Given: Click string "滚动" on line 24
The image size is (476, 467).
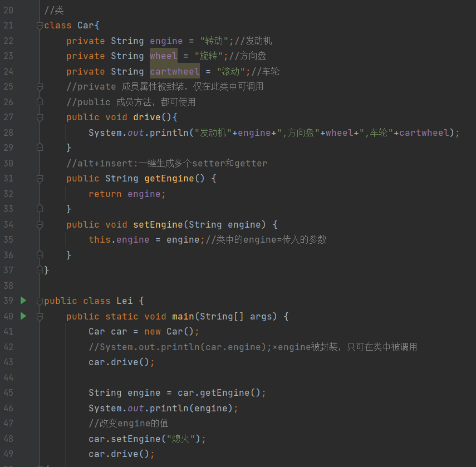Looking at the screenshot, I should click(230, 72).
